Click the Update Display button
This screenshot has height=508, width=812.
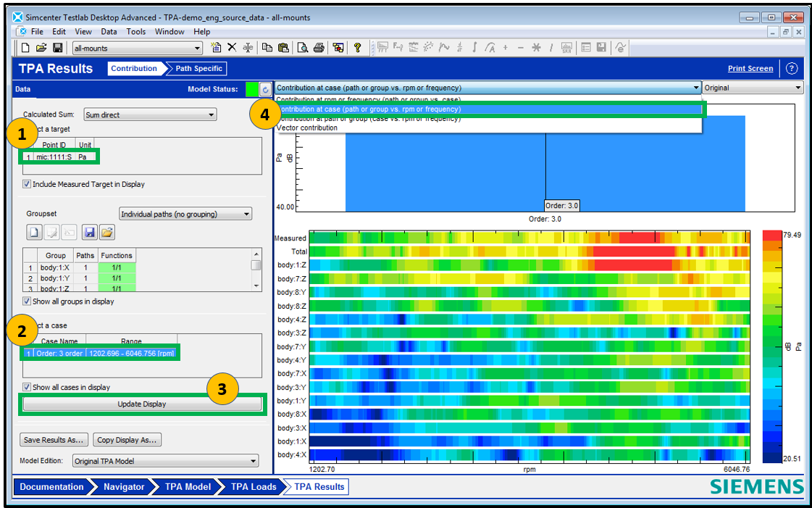[x=142, y=404]
